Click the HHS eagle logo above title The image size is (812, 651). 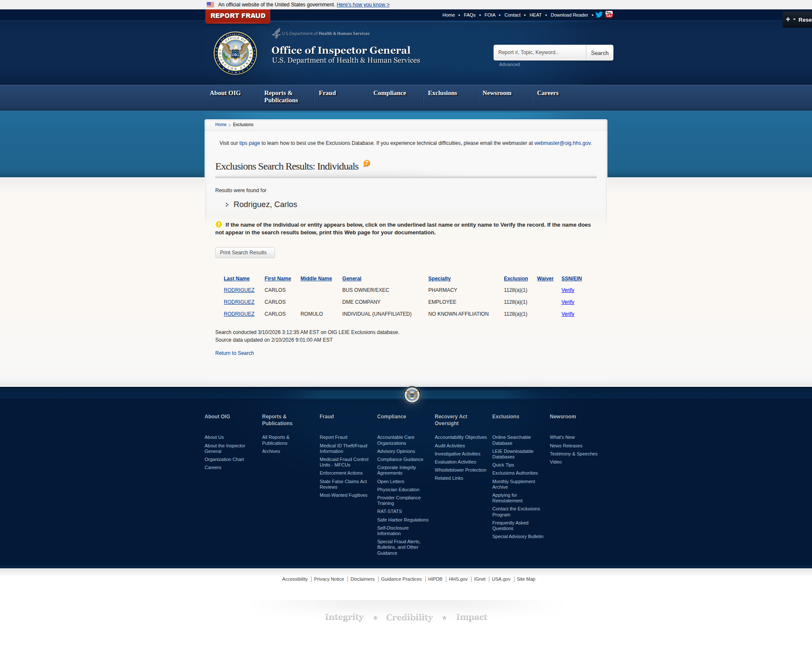(x=277, y=33)
